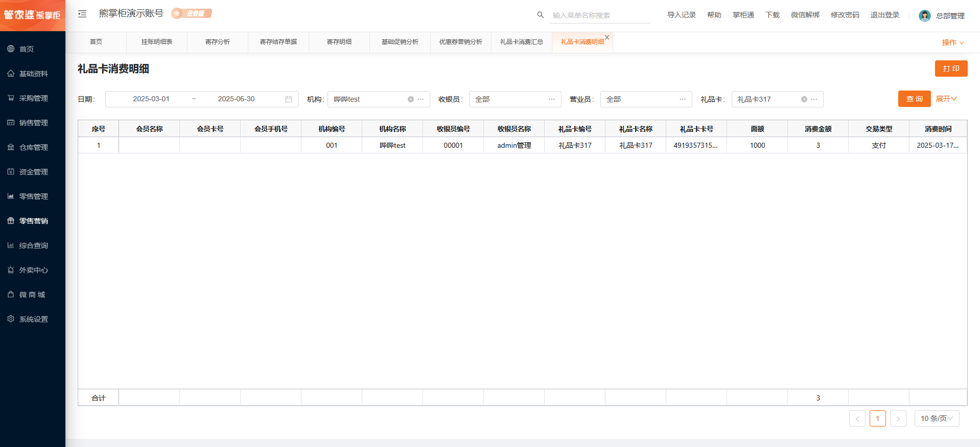Click the 管家婆 logo
Screen dimensions: 980x447
pos(33,15)
